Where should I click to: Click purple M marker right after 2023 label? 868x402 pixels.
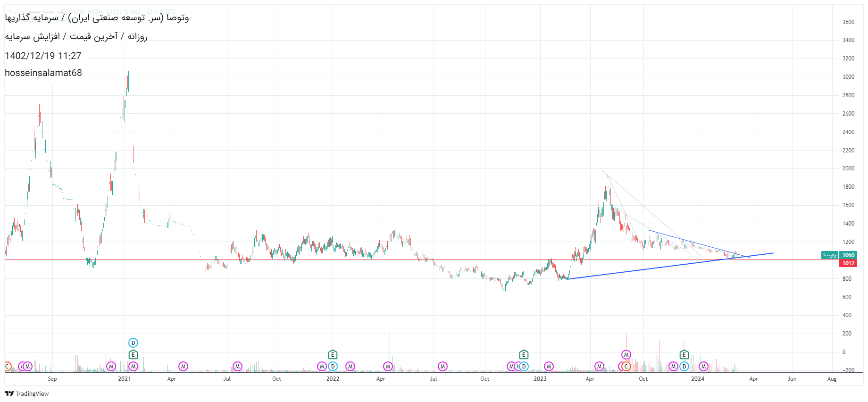point(549,367)
